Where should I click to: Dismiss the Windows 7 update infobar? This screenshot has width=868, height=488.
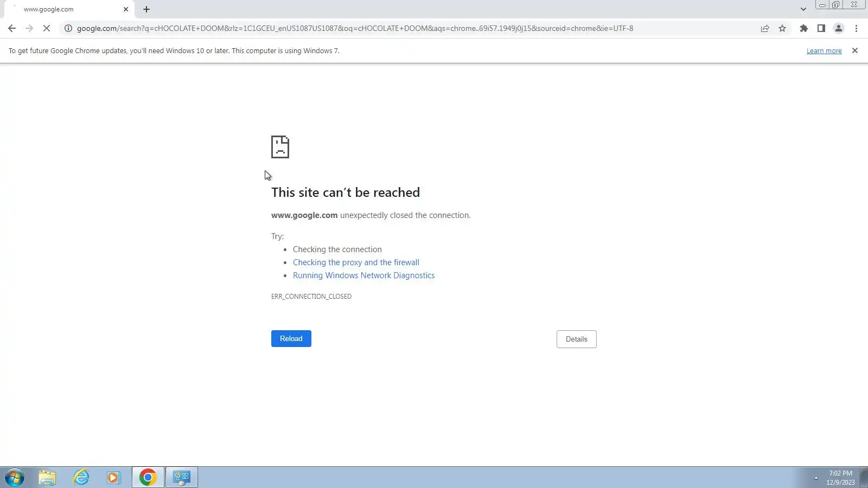[x=855, y=50]
